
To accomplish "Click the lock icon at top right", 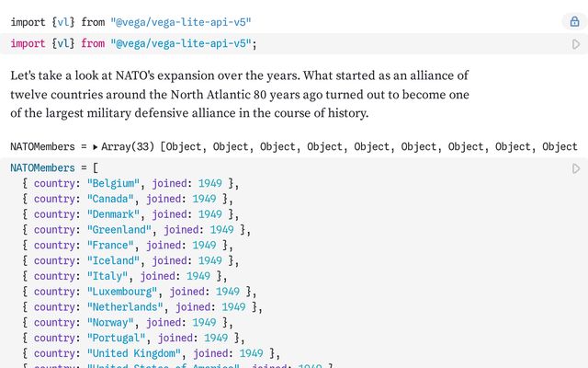I will pos(574,21).
